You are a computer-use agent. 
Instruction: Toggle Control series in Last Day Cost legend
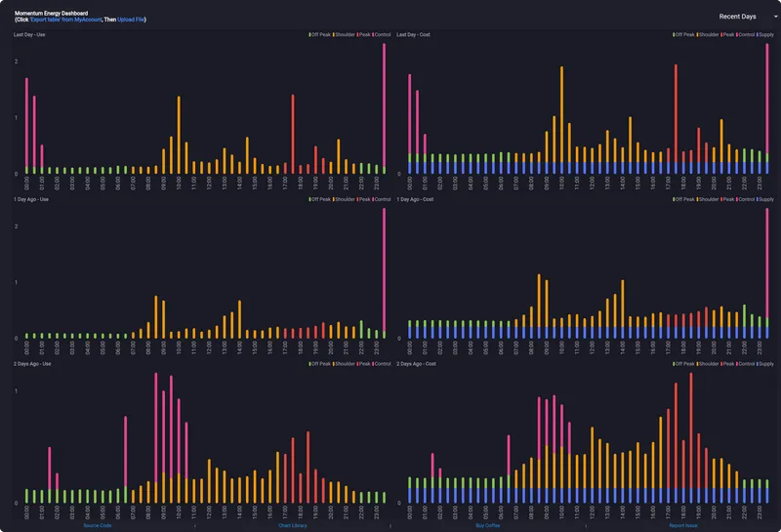coord(745,35)
